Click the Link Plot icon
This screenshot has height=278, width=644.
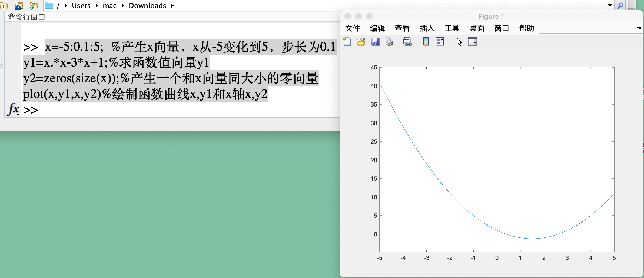click(x=407, y=42)
